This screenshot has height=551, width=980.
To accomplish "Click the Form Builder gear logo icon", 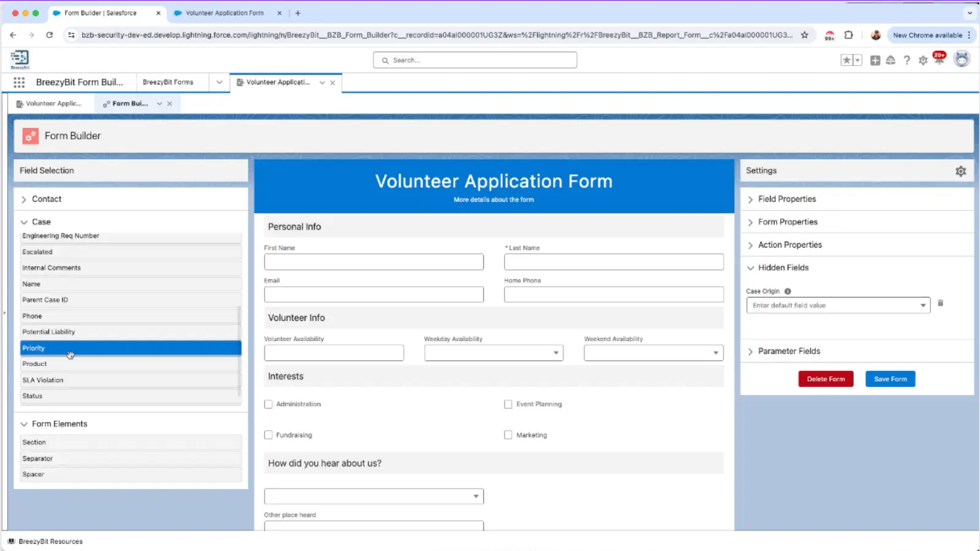I will pos(31,136).
